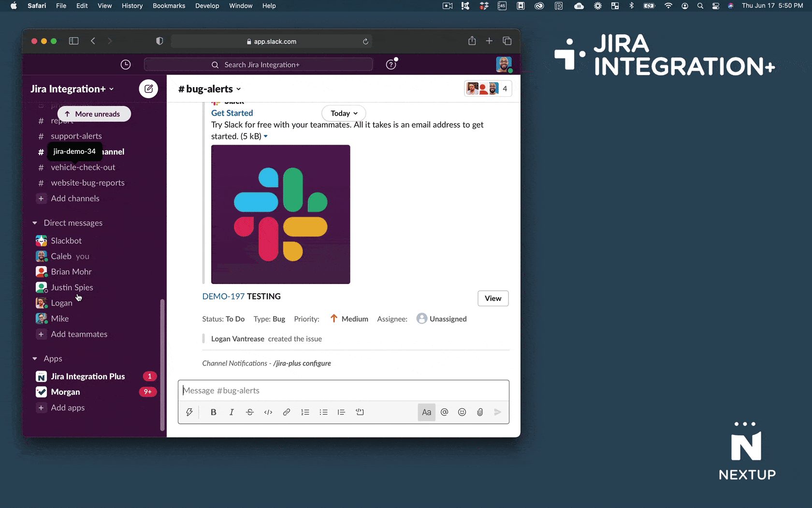Apply strikethrough formatting in composer
The width and height of the screenshot is (812, 508).
click(x=250, y=412)
